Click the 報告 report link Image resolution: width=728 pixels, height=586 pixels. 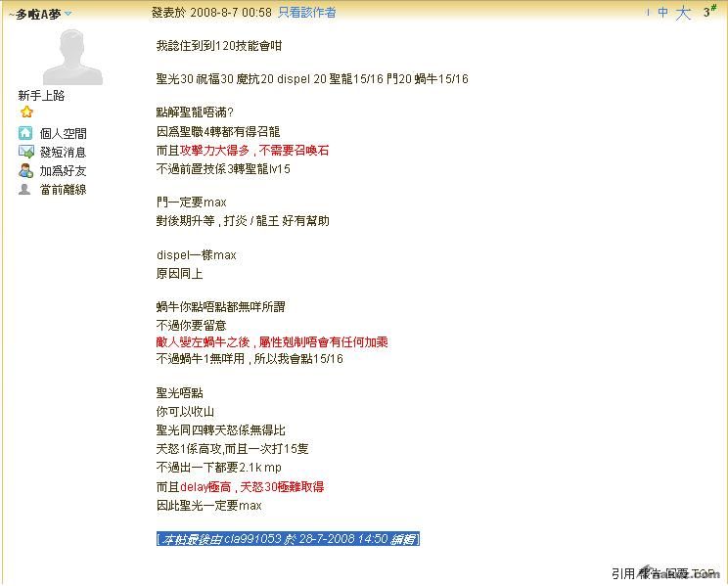(x=649, y=574)
